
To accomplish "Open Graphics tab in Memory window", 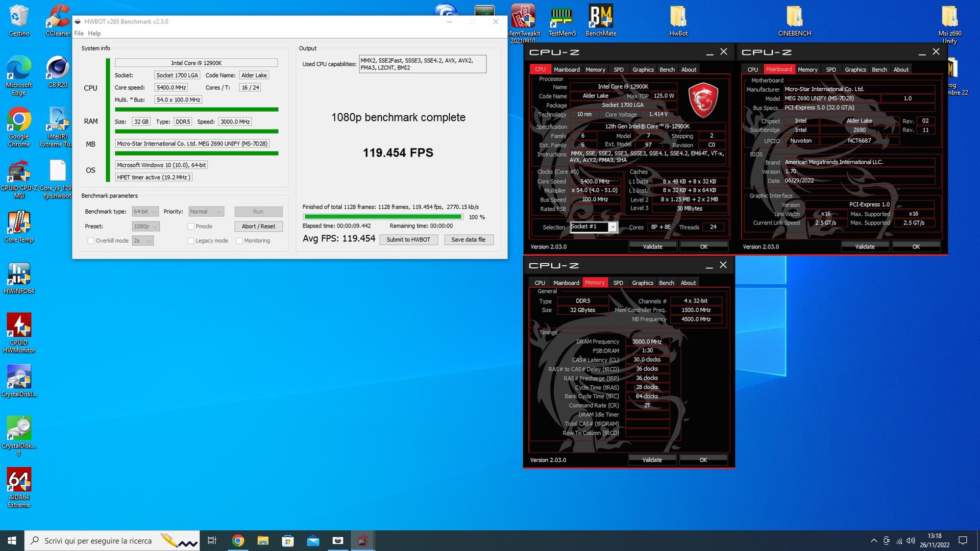I will point(643,283).
